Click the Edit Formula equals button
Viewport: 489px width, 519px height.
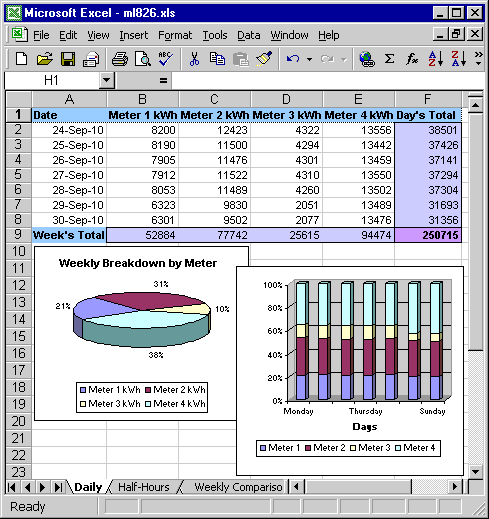[x=163, y=80]
